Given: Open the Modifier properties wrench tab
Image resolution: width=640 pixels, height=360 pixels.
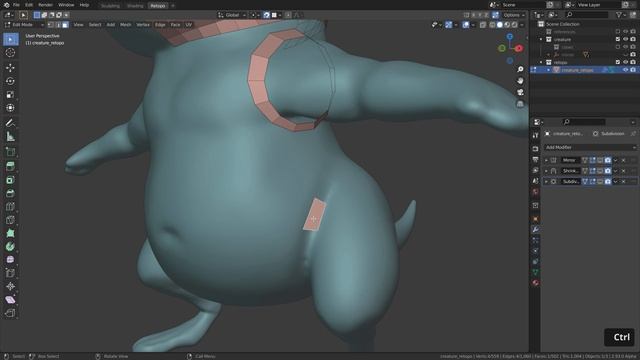Looking at the screenshot, I should point(536,230).
